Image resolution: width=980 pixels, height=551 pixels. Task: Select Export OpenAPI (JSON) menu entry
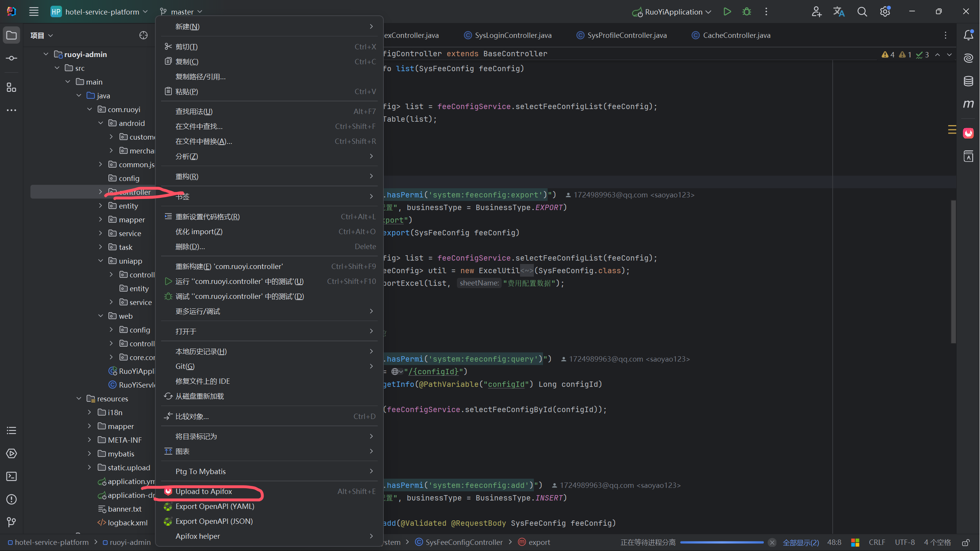tap(214, 521)
